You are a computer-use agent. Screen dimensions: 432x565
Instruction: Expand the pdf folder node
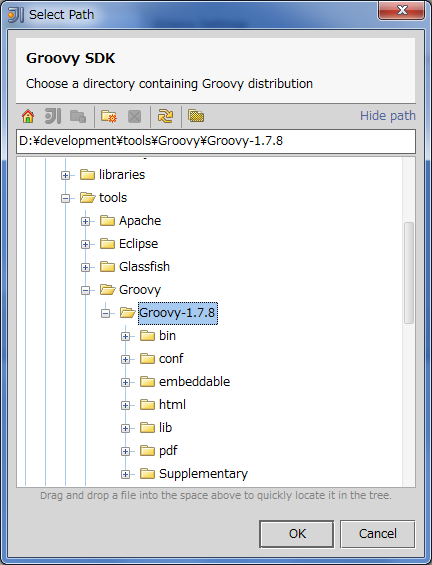(x=125, y=451)
